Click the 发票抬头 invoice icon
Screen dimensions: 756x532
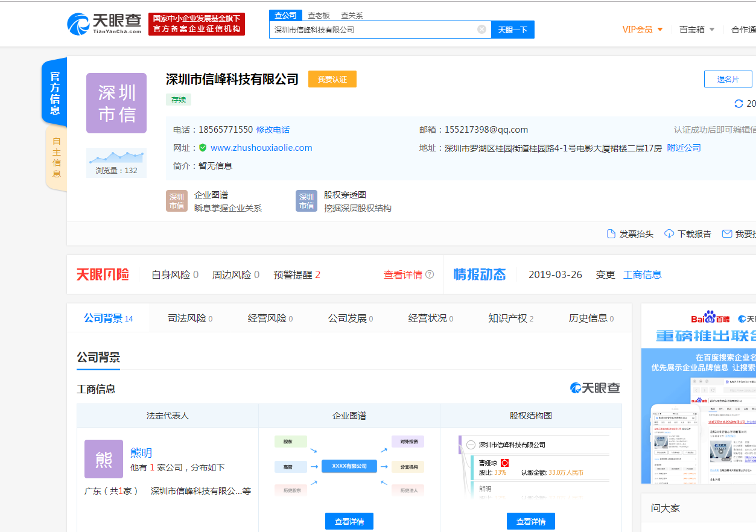click(611, 234)
